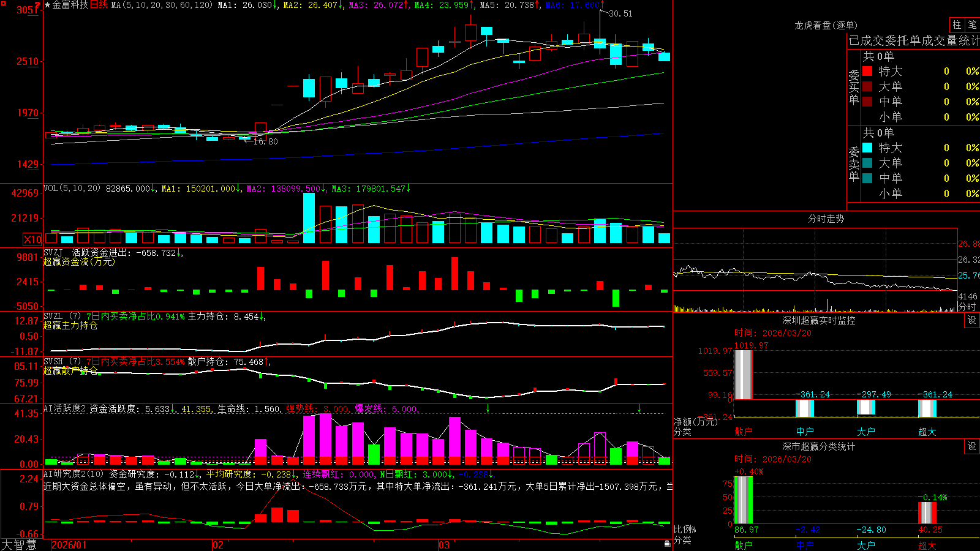
Task: Click the 超赢主力持仓 label
Action: point(70,325)
